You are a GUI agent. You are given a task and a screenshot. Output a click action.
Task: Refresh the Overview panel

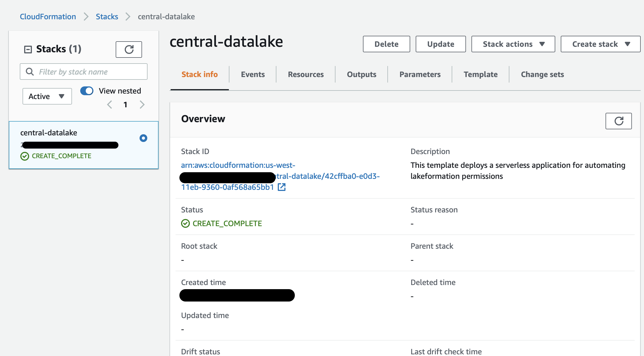coord(618,121)
